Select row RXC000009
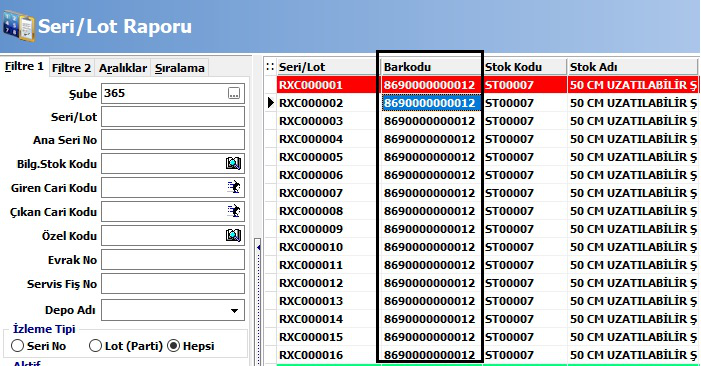This screenshot has height=366, width=701. [x=482, y=229]
